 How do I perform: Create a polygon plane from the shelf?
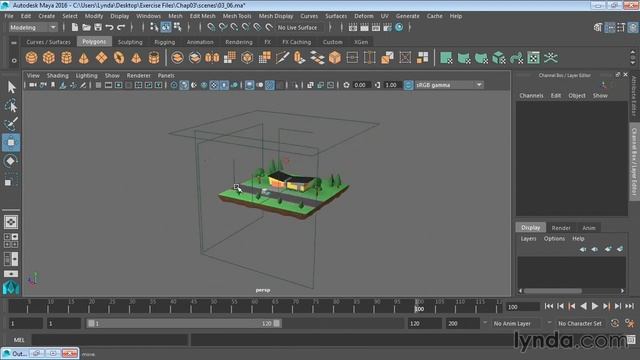[x=101, y=58]
